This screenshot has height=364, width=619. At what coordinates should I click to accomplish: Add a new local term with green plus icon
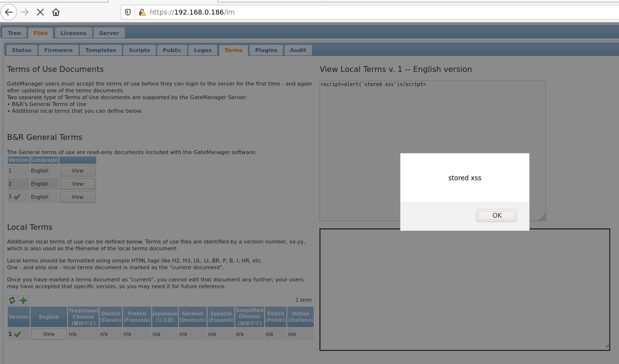23,300
